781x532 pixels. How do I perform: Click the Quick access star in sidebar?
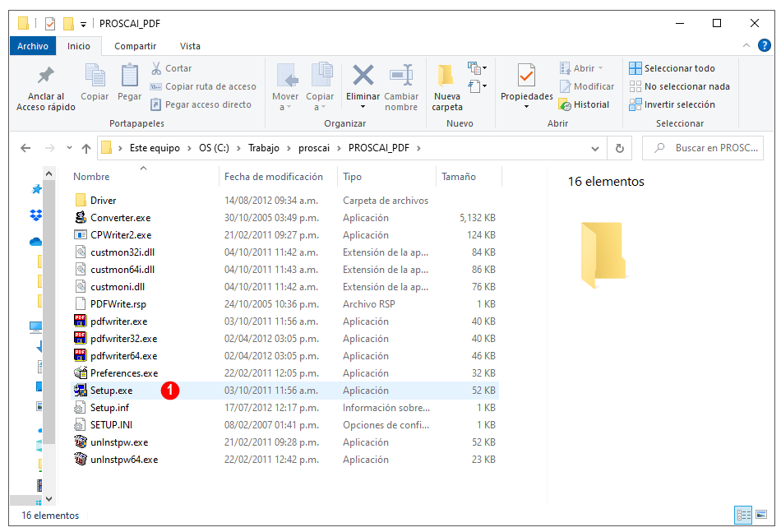36,189
